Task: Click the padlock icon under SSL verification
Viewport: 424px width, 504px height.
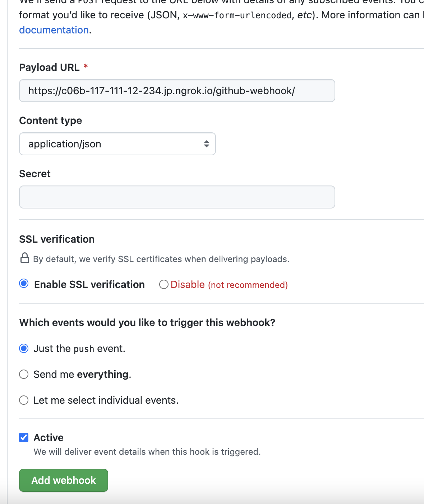Action: click(x=25, y=258)
